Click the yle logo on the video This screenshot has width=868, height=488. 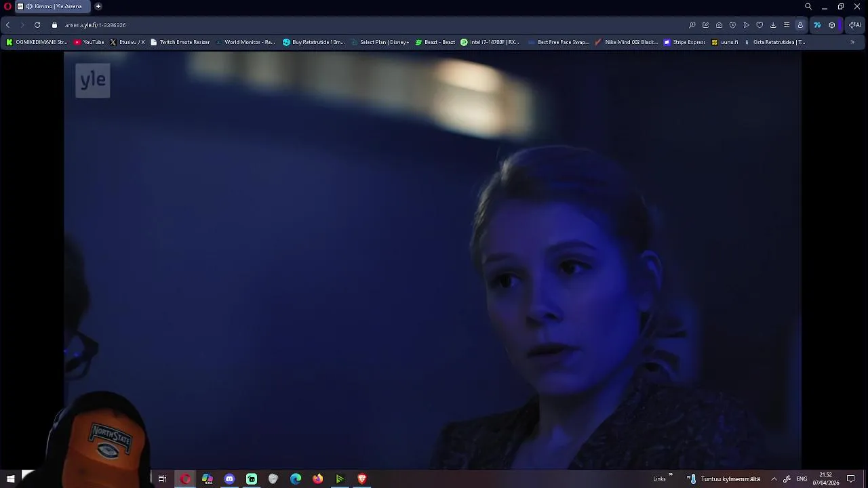coord(93,80)
